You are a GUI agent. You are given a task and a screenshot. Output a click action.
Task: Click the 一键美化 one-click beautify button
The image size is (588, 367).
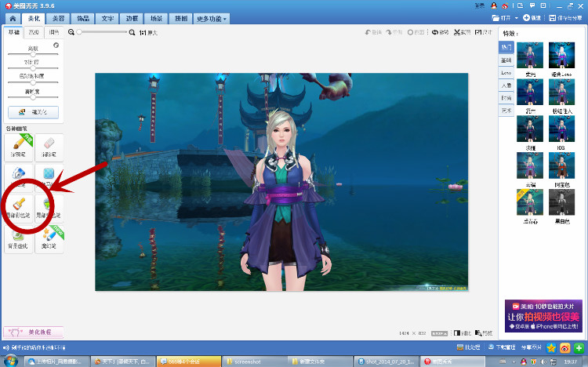click(34, 112)
